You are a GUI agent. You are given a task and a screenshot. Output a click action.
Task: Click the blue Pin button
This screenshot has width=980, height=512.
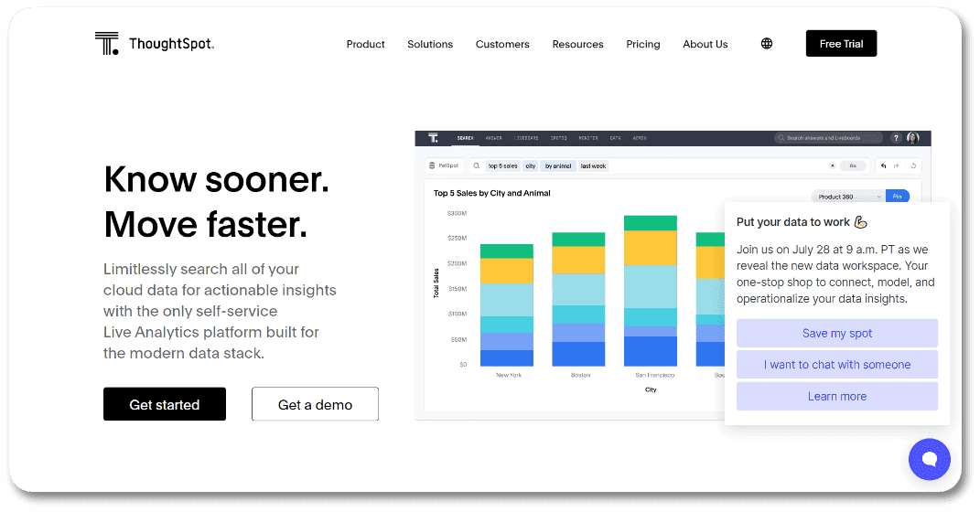898,197
